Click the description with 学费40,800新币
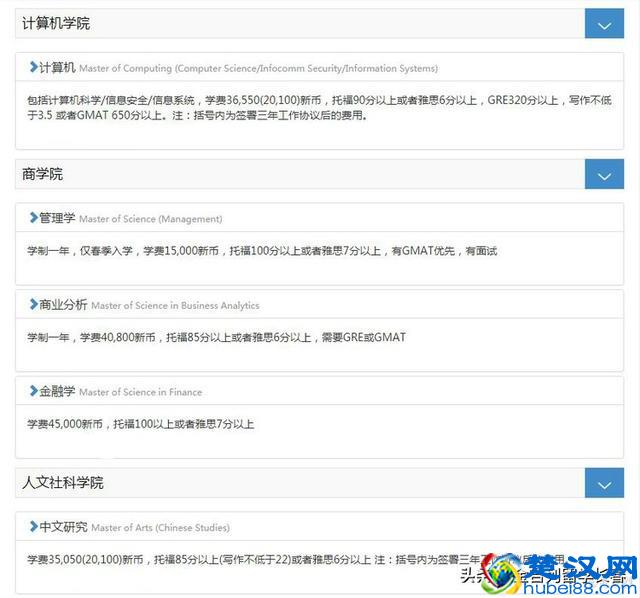Image resolution: width=640 pixels, height=598 pixels. point(216,337)
